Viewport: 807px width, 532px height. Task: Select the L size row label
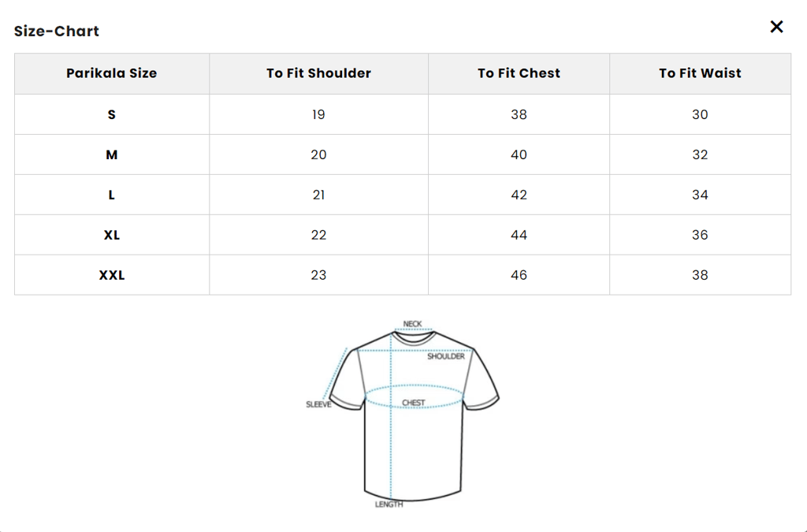(x=111, y=195)
